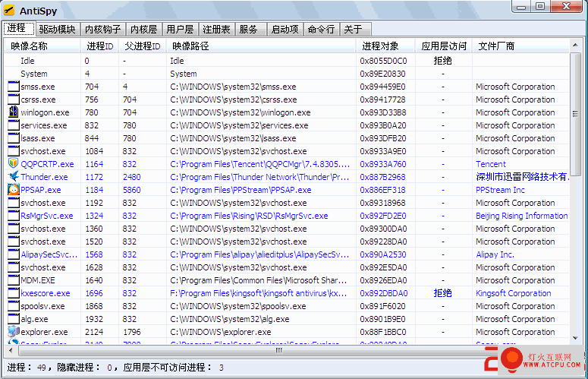
Task: Sort by 映像名称 column header
Action: tap(42, 46)
